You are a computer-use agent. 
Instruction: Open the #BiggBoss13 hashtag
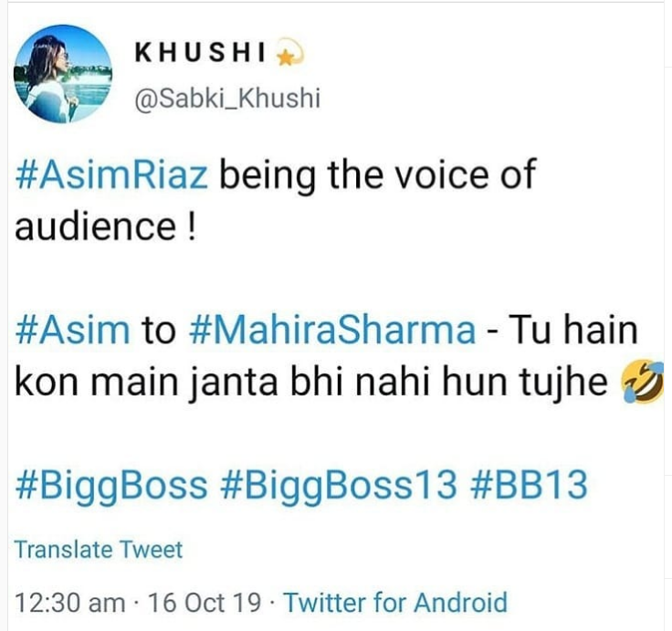coord(338,486)
